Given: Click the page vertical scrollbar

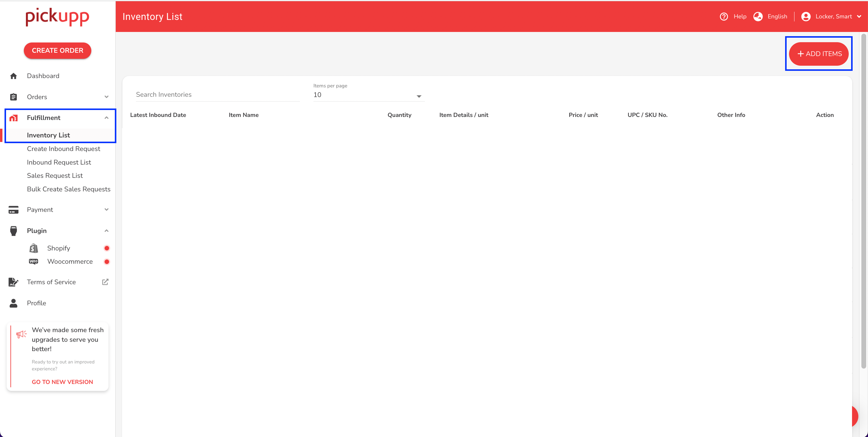Looking at the screenshot, I should (863, 201).
